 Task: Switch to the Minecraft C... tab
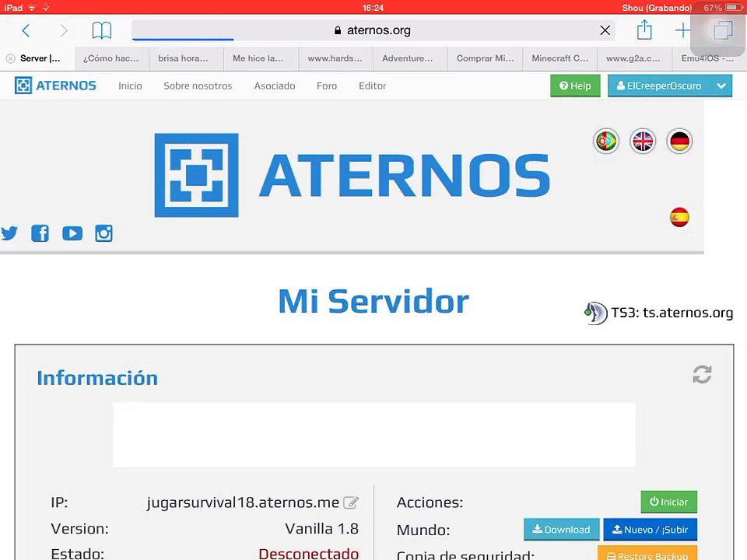point(559,58)
